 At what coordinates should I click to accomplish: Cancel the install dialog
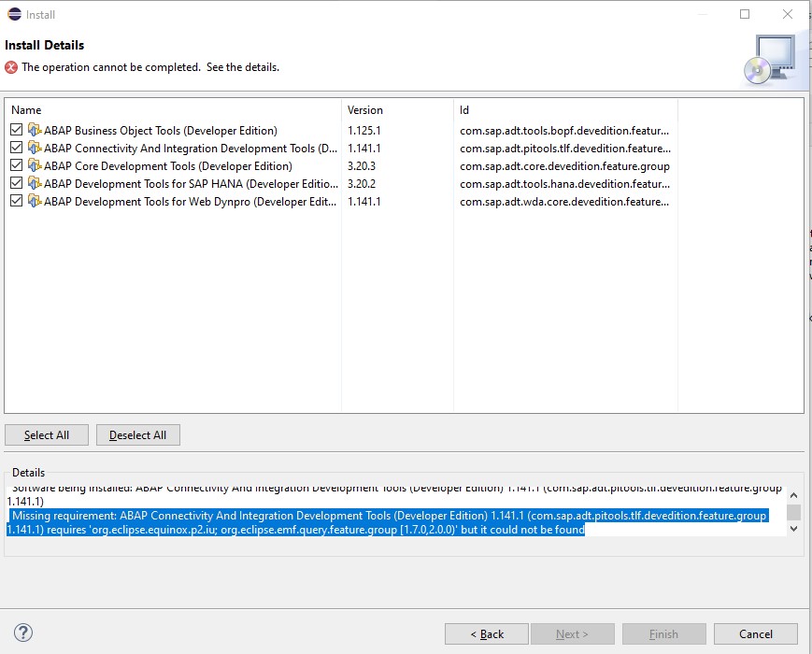(756, 633)
